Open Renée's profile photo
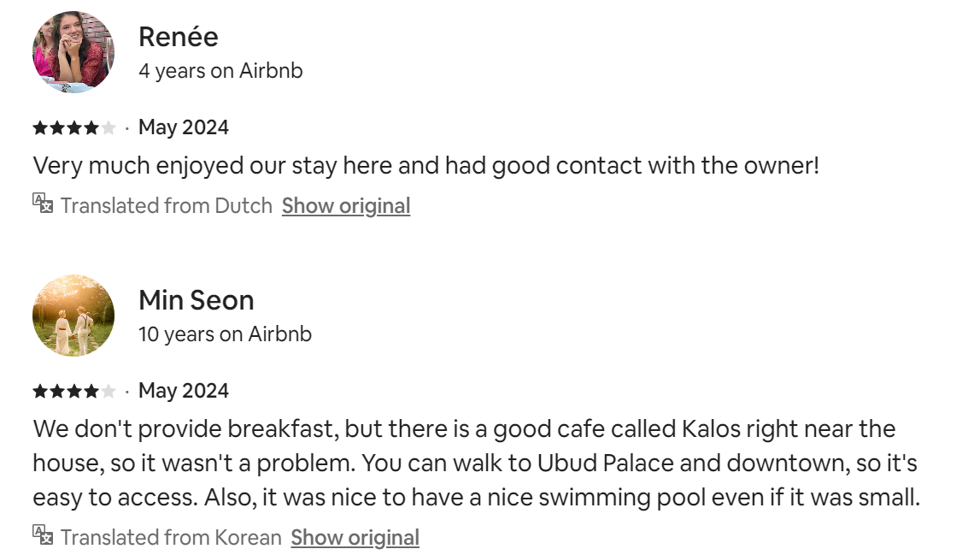 73,52
